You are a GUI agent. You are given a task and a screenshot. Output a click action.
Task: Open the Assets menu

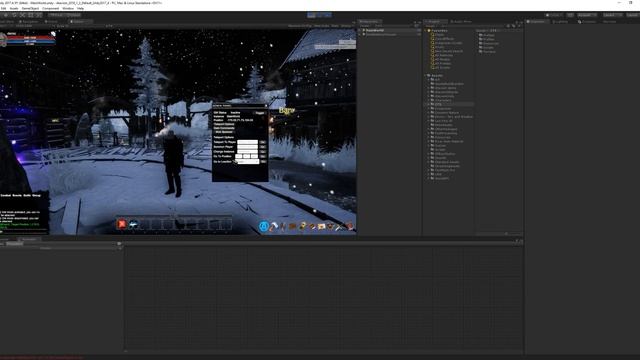(x=14, y=8)
